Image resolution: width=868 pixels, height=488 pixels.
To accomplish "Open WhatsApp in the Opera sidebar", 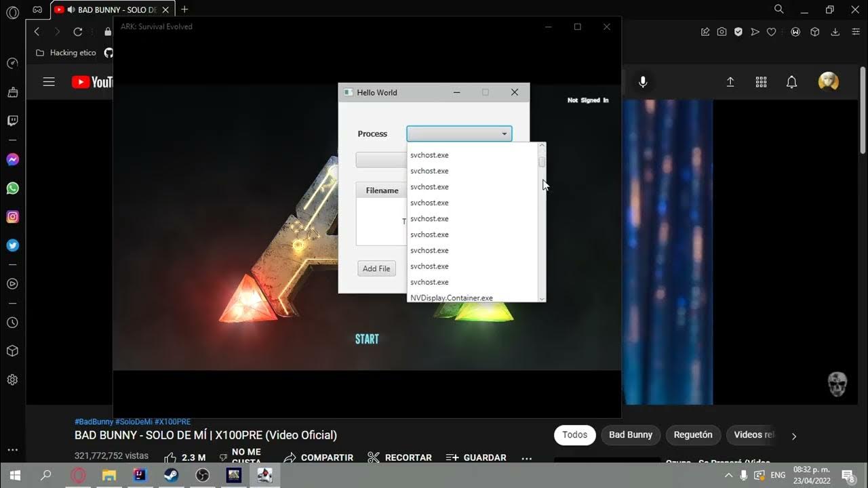I will 12,188.
